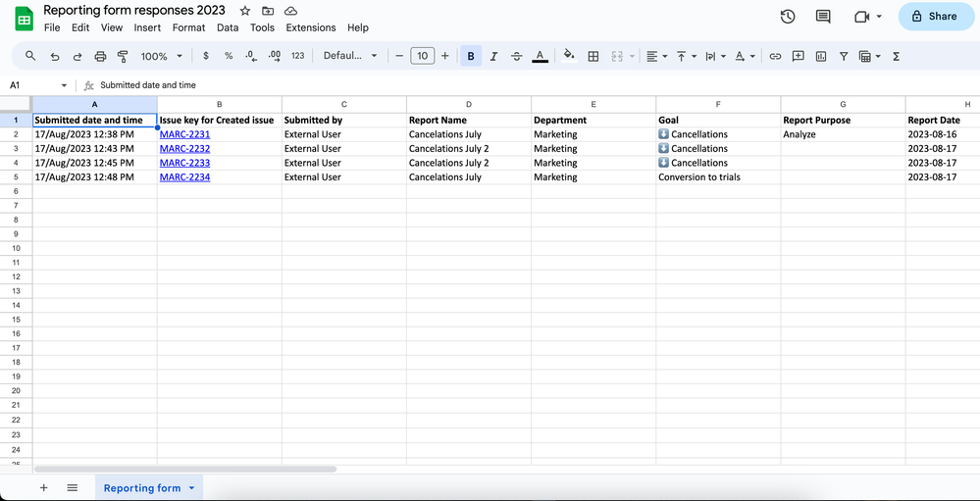980x501 pixels.
Task: Toggle bold formatting
Action: click(x=471, y=56)
